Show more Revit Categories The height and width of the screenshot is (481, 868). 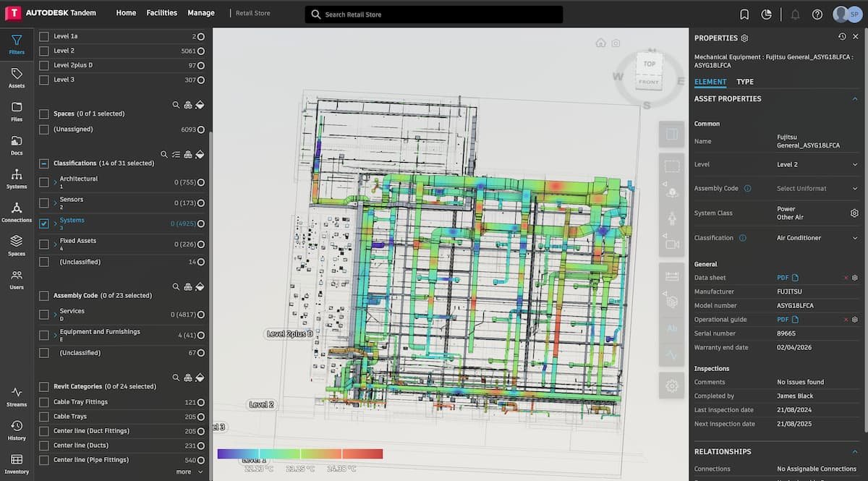(189, 472)
